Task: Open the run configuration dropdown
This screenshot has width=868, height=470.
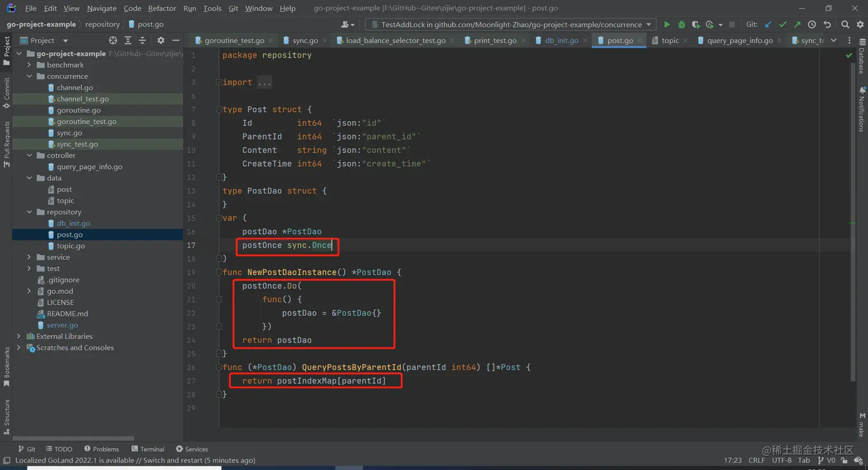Action: pyautogui.click(x=511, y=25)
